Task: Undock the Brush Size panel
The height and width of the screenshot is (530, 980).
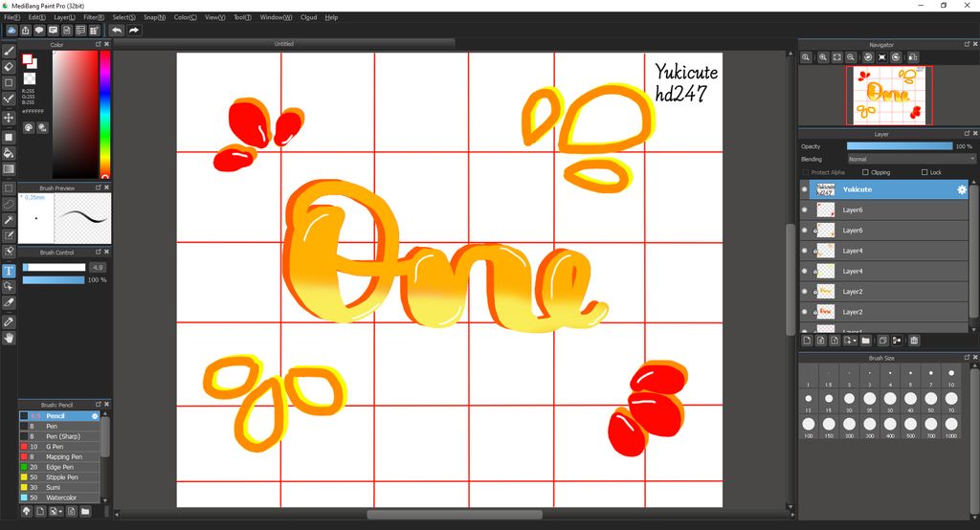Action: tap(967, 358)
